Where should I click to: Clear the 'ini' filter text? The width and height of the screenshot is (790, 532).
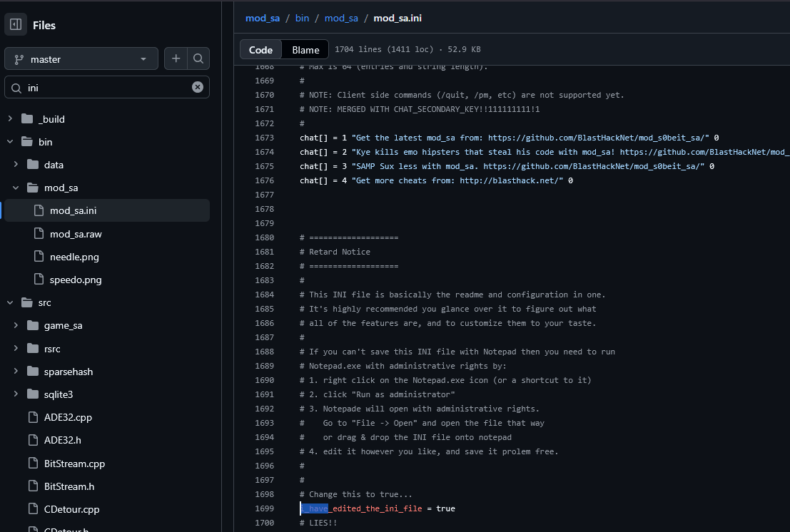(198, 87)
